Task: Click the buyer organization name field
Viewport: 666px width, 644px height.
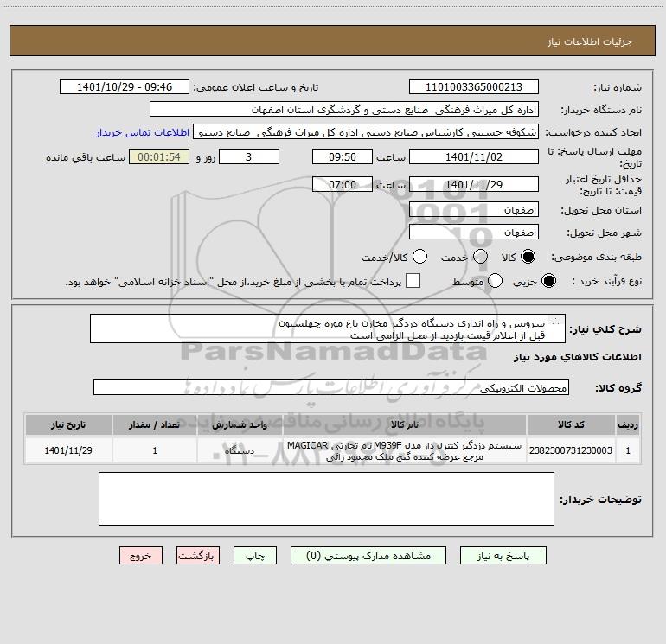Action: click(344, 110)
